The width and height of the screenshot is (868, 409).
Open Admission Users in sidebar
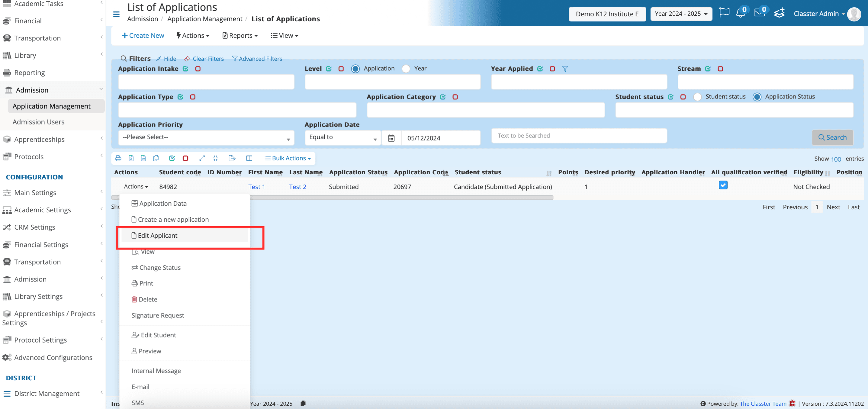(38, 122)
